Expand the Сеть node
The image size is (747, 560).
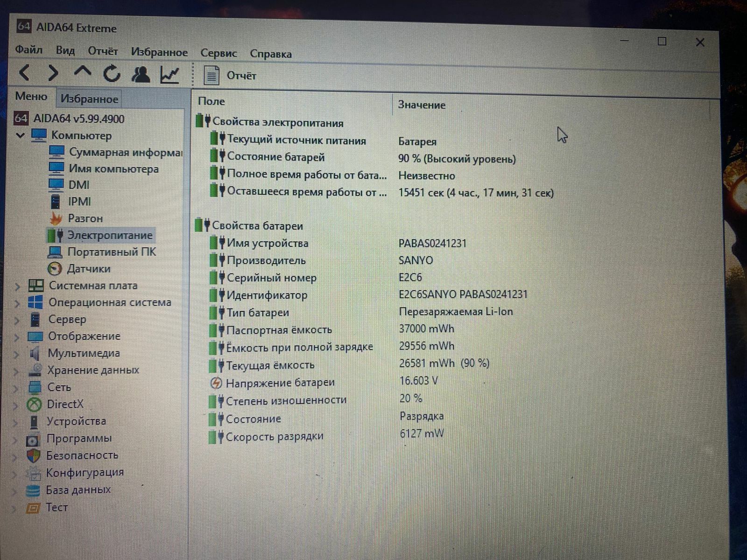16,388
